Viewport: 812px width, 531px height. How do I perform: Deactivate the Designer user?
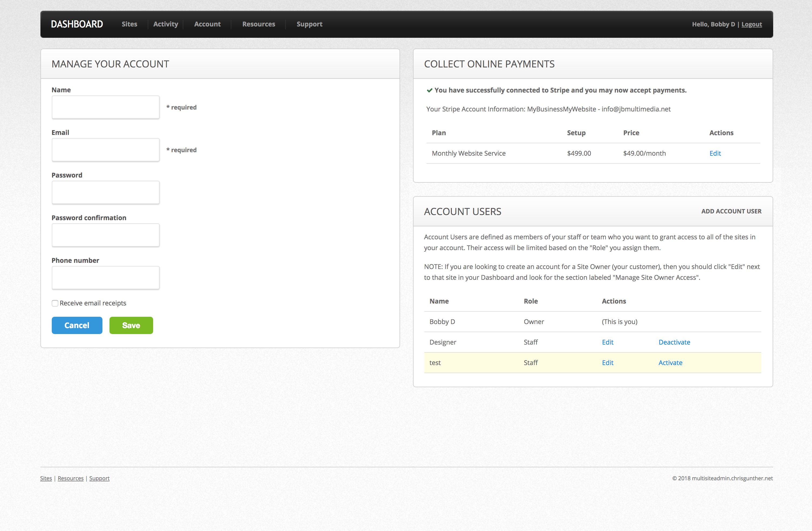coord(674,342)
